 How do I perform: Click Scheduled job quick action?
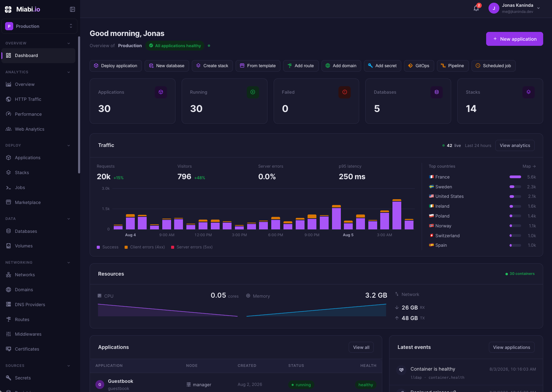point(494,66)
